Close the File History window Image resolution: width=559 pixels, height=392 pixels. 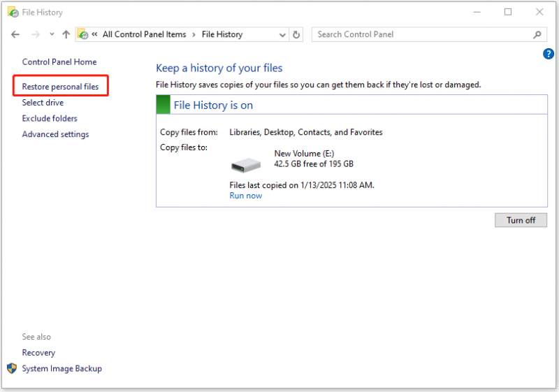pos(539,12)
